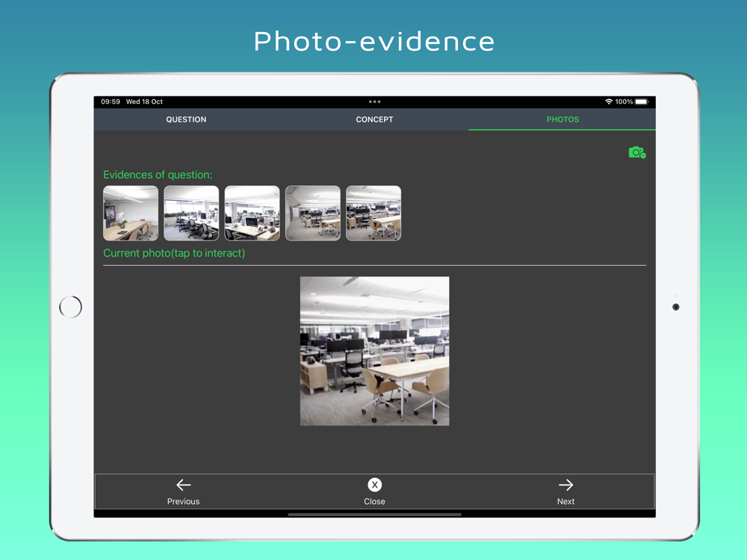Screen dimensions: 747x560
Task: Tap the current photo to interact
Action: point(374,351)
